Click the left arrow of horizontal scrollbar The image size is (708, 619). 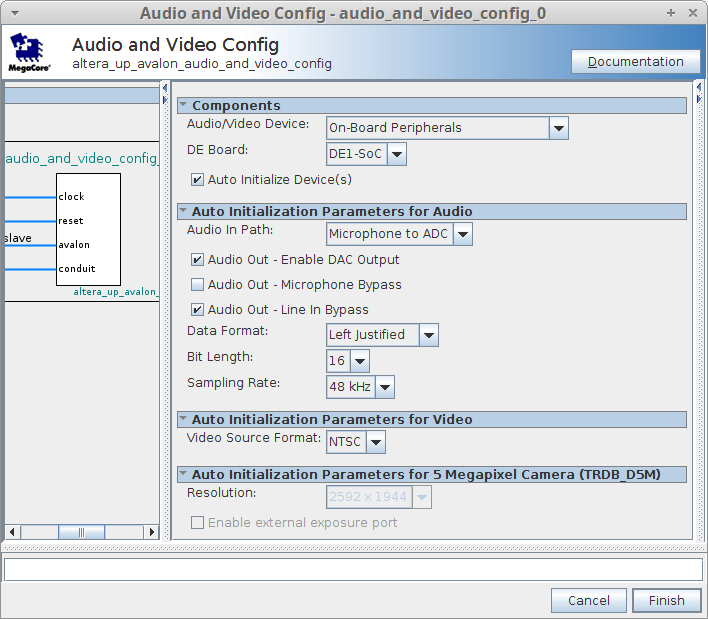tap(11, 532)
